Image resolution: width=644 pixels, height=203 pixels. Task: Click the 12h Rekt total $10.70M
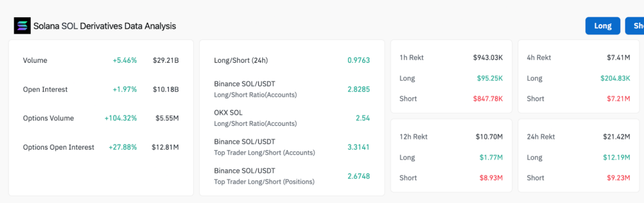click(x=489, y=137)
